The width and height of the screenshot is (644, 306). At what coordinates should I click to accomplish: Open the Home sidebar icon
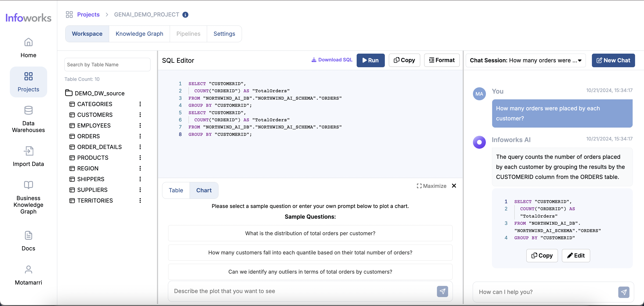[x=28, y=42]
